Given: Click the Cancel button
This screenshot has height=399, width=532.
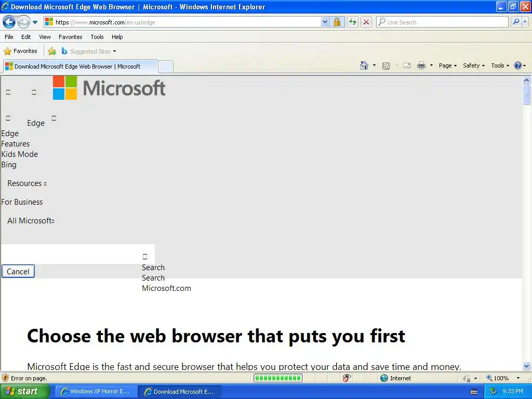Looking at the screenshot, I should click(18, 271).
